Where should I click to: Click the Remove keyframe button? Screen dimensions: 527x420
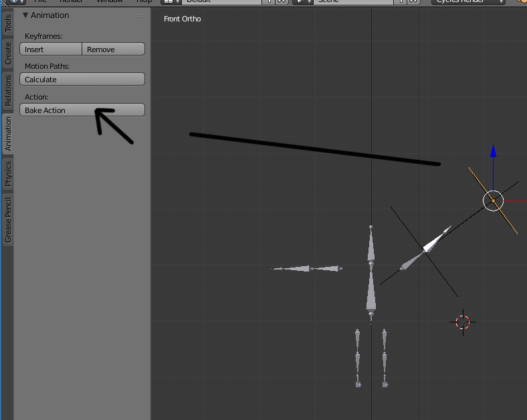click(114, 49)
